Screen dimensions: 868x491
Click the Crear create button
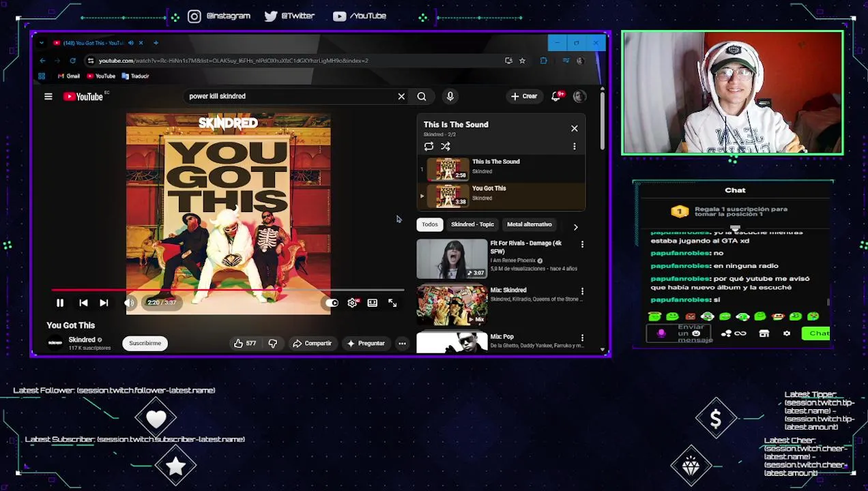point(523,96)
